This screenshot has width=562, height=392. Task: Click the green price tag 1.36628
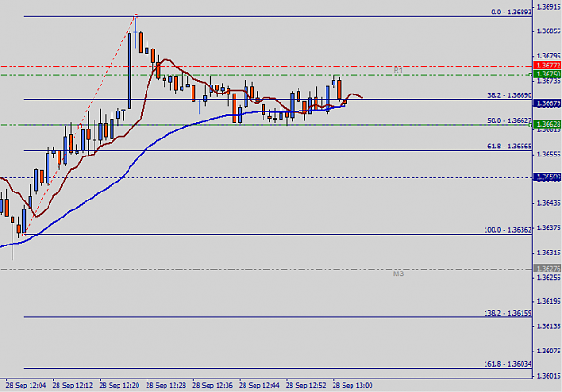point(548,125)
